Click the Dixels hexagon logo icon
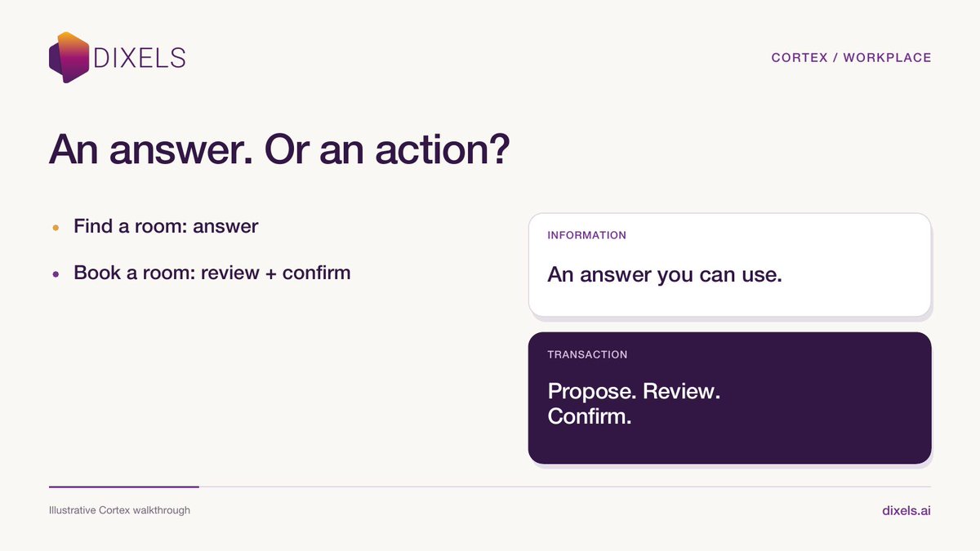980x551 pixels. [69, 57]
